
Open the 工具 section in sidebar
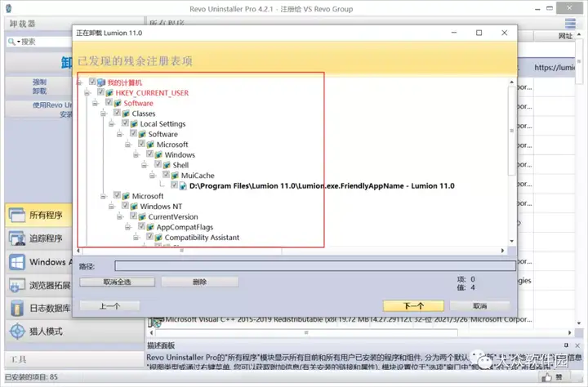pyautogui.click(x=74, y=359)
